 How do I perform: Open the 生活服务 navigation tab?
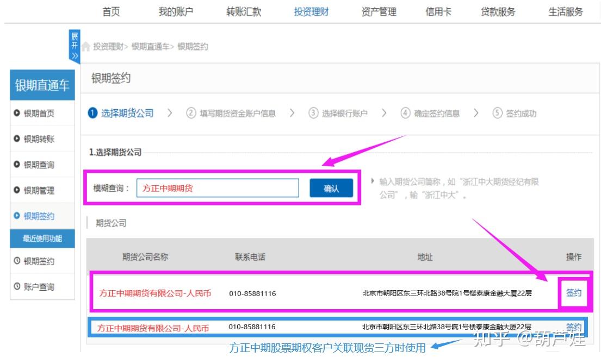(566, 12)
